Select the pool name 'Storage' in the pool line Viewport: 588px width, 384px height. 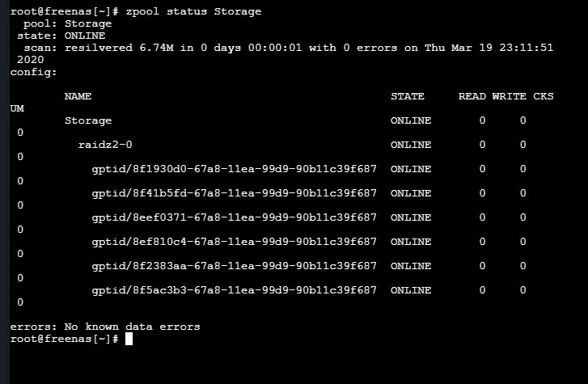coord(88,23)
